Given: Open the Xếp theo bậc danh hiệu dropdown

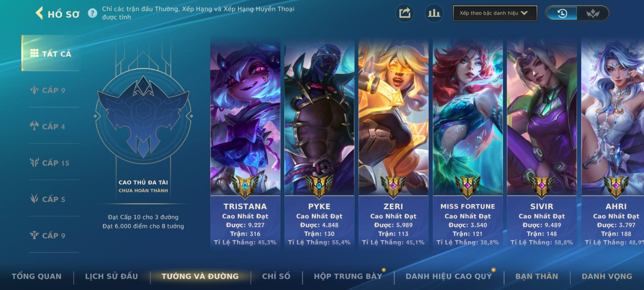Looking at the screenshot, I should coord(495,13).
